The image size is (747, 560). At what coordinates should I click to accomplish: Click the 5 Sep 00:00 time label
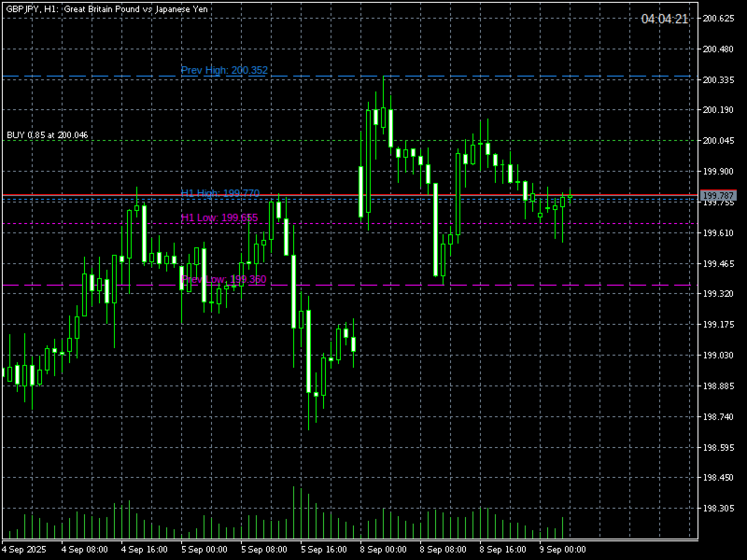point(204,550)
